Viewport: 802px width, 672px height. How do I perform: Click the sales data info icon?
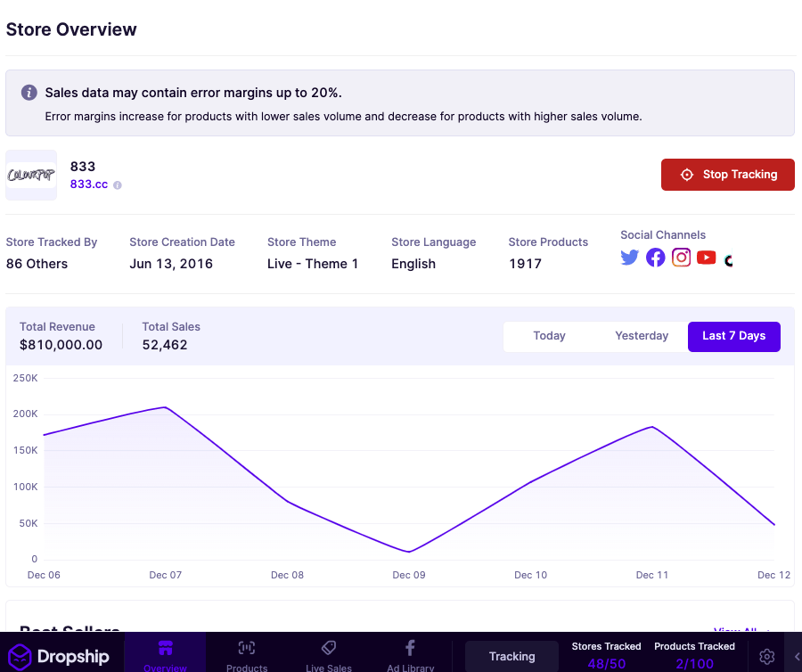tap(29, 93)
